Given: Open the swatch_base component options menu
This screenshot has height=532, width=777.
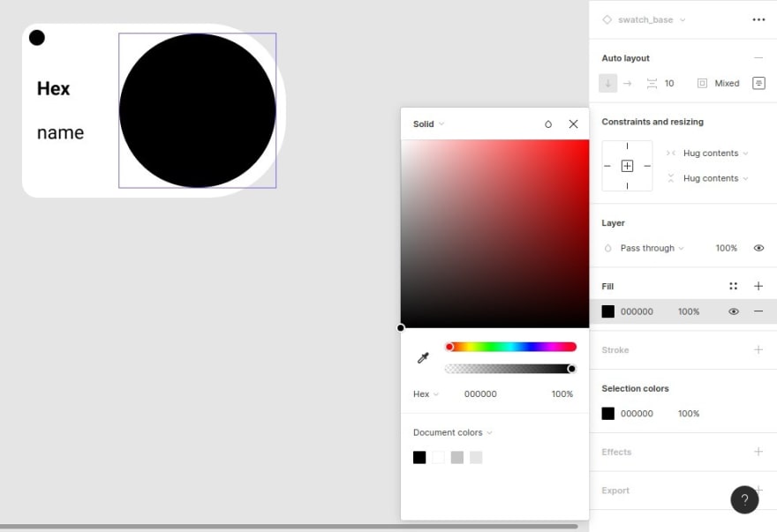Looking at the screenshot, I should [758, 19].
